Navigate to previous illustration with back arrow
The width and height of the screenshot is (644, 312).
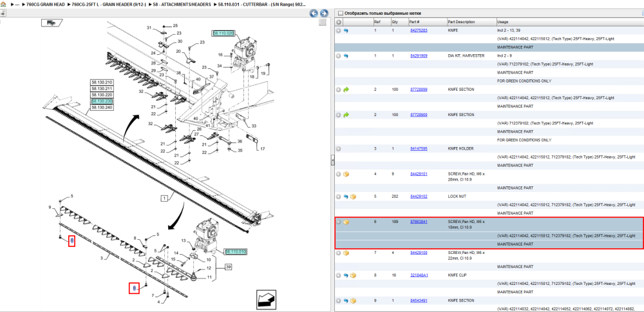[x=314, y=13]
